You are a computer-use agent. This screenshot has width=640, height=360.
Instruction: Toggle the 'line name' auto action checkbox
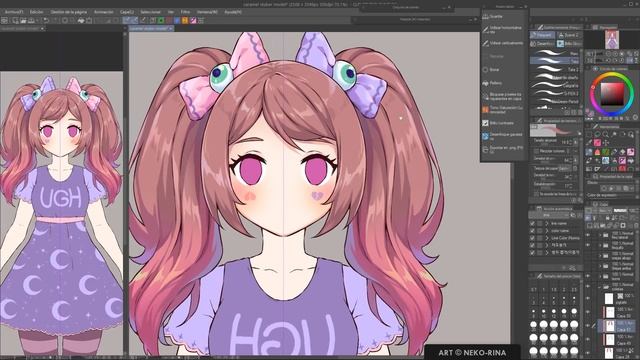click(532, 224)
